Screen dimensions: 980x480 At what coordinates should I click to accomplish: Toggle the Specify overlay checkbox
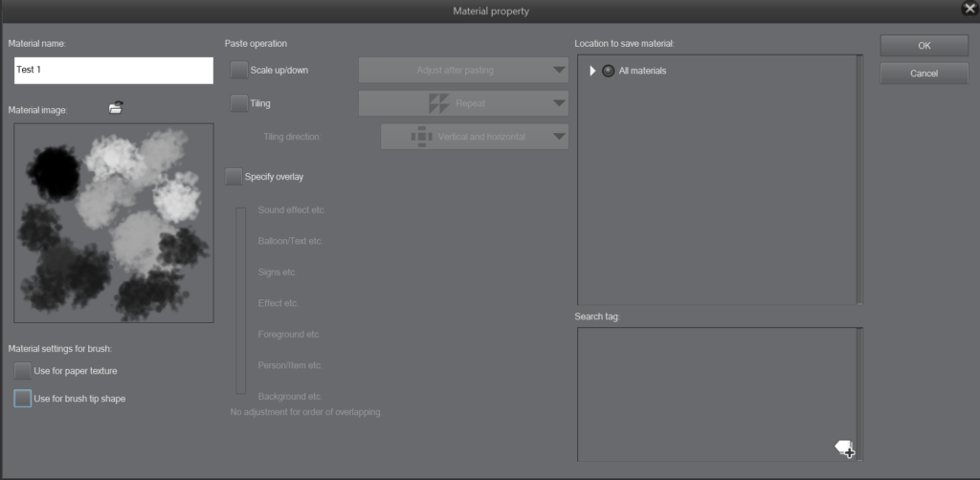pyautogui.click(x=234, y=177)
